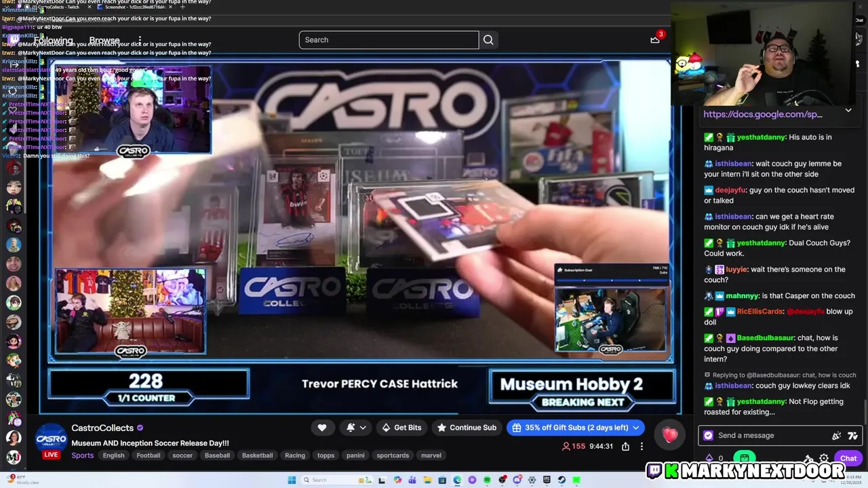The height and width of the screenshot is (488, 868).
Task: Collapse the pinned docs.google.com link chevron
Action: [848, 110]
